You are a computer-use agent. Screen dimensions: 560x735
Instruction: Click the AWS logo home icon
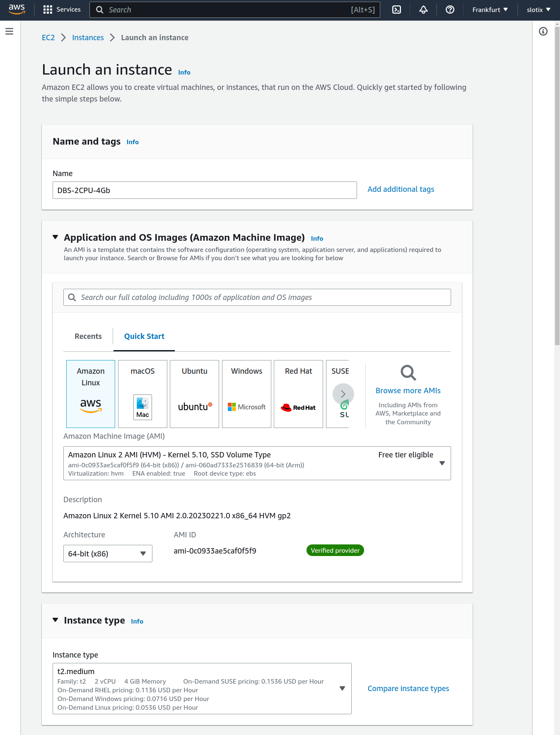click(x=17, y=9)
